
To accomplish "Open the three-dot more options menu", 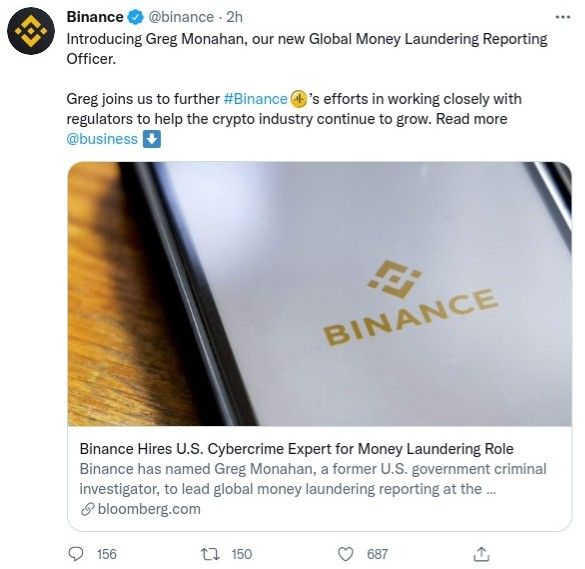I will pos(563,17).
